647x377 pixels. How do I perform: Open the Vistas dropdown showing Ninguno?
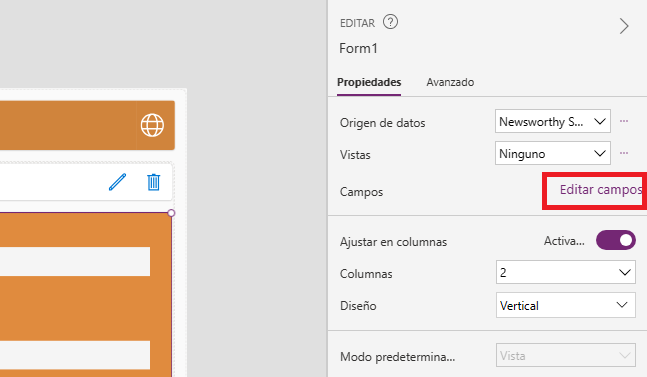click(553, 153)
